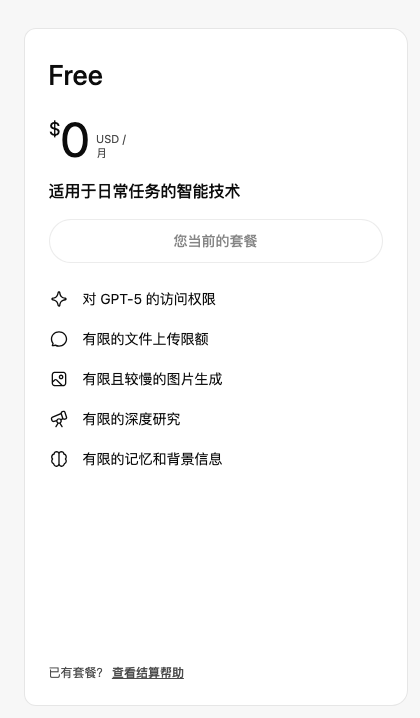The height and width of the screenshot is (718, 420).
Task: Select the 有限的深度研究 feature text
Action: (131, 419)
